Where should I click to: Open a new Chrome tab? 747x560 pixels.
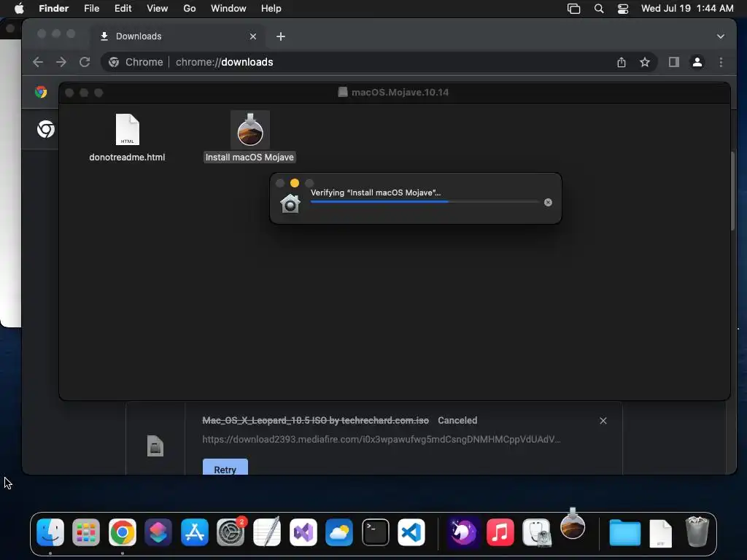click(281, 36)
